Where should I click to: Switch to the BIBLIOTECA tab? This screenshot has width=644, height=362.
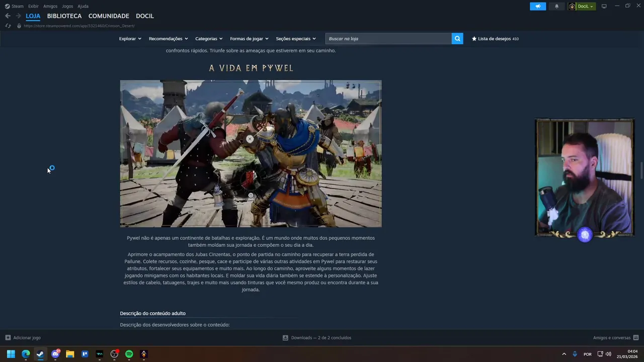(x=64, y=16)
